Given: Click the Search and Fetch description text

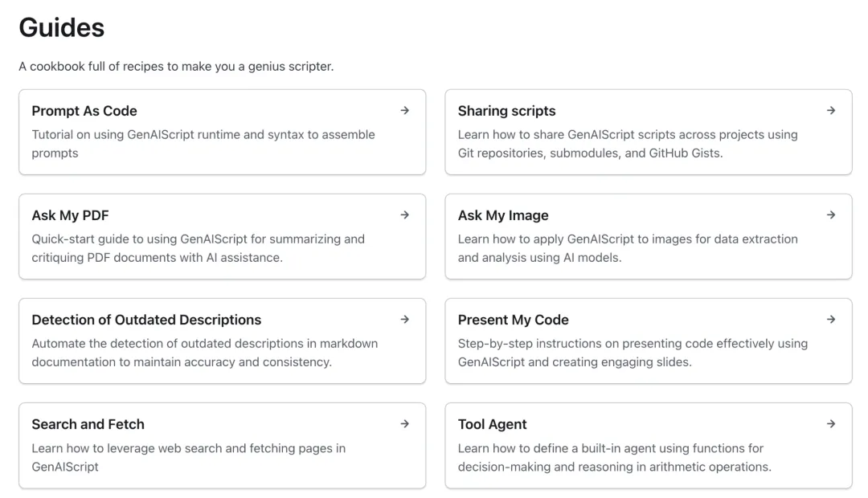Looking at the screenshot, I should (x=188, y=457).
